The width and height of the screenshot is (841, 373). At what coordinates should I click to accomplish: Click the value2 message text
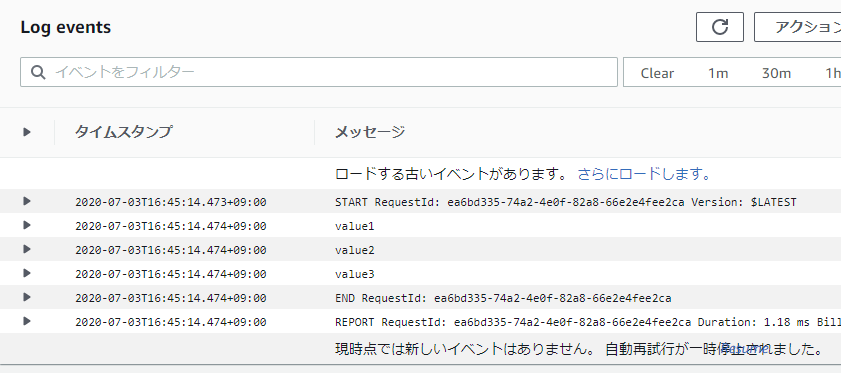[x=355, y=251]
